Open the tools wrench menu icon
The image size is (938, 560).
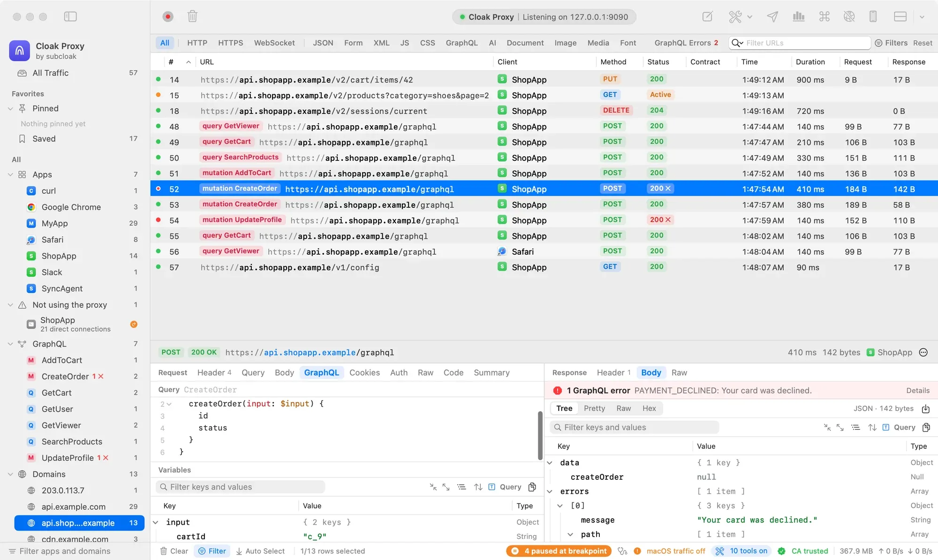(735, 17)
